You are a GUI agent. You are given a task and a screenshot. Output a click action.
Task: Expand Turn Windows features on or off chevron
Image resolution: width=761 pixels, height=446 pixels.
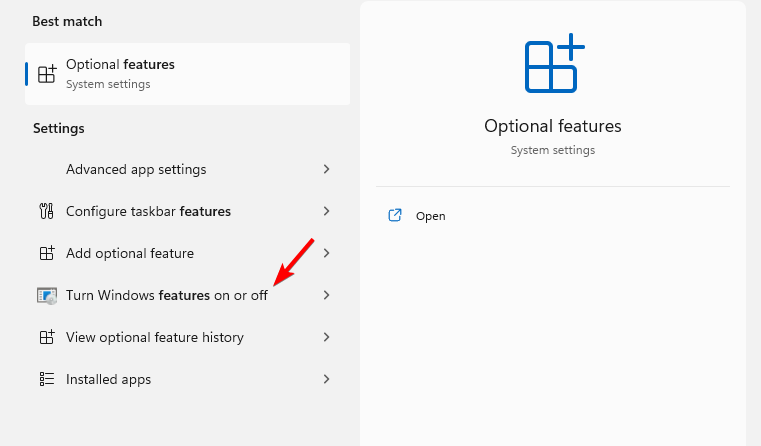point(326,295)
